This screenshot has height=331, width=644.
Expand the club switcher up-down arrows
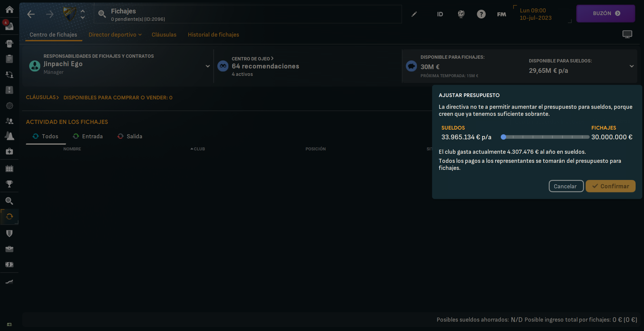(83, 14)
